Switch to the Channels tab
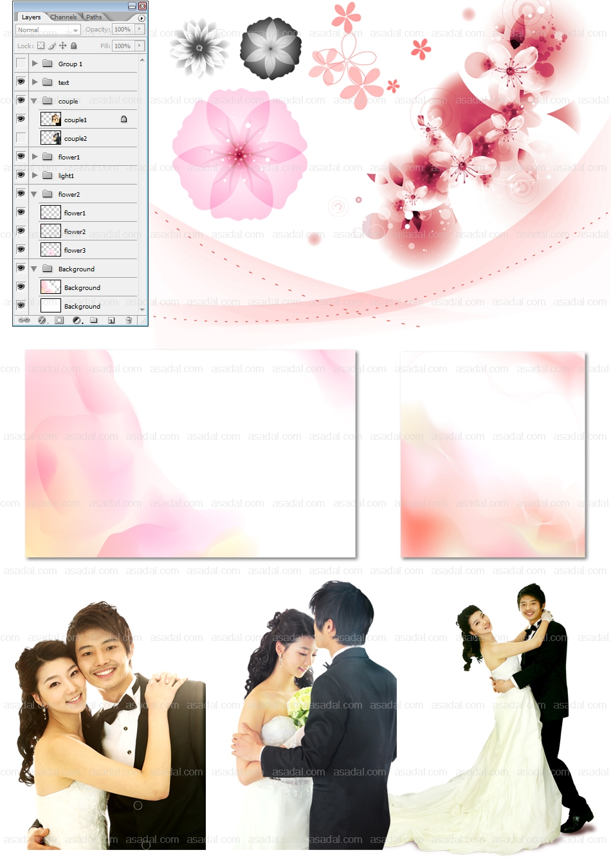The height and width of the screenshot is (868, 611). point(63,17)
